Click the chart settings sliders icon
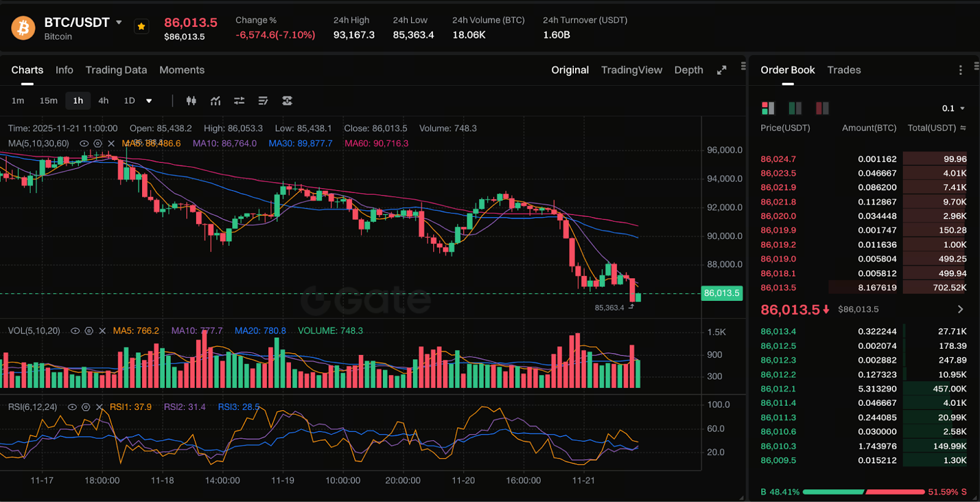 pos(239,101)
